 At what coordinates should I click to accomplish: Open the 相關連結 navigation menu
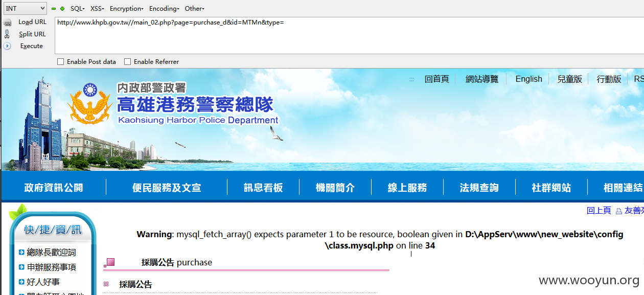point(623,188)
